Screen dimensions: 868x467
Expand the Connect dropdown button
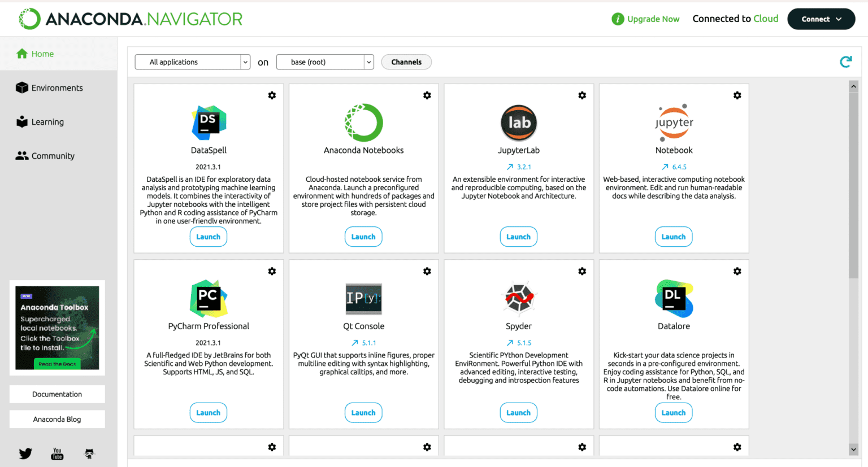pyautogui.click(x=821, y=19)
